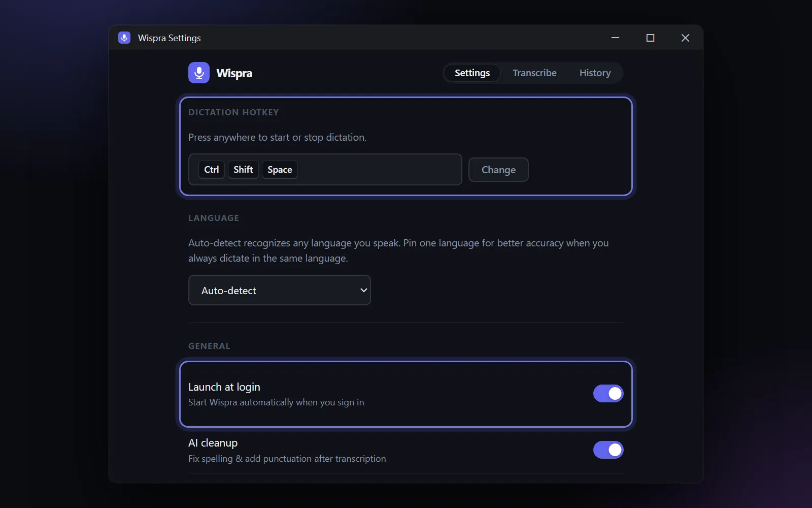
Task: Switch to the Transcribe tab
Action: (534, 73)
